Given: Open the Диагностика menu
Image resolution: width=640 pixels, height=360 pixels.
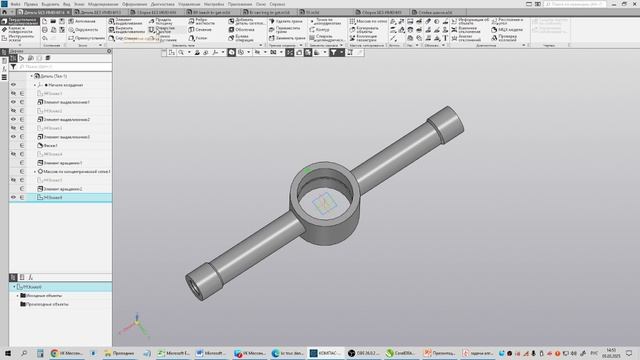Looking at the screenshot, I should [x=162, y=4].
